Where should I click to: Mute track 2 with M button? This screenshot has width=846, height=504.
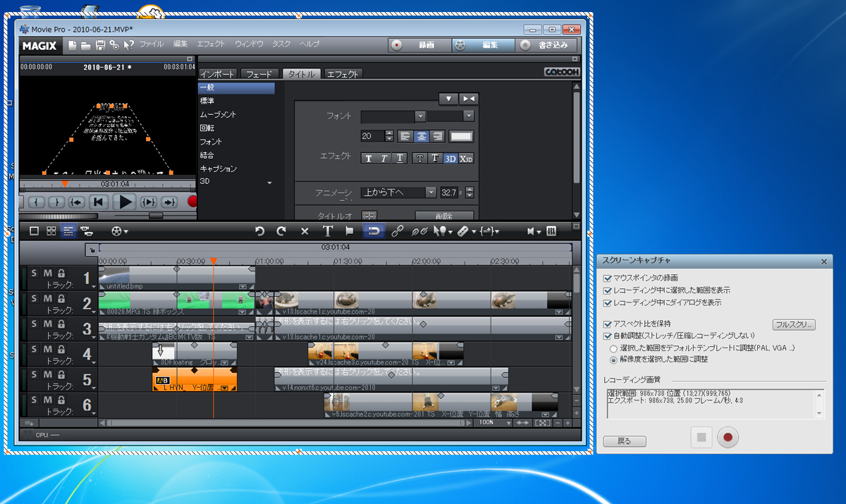point(48,299)
